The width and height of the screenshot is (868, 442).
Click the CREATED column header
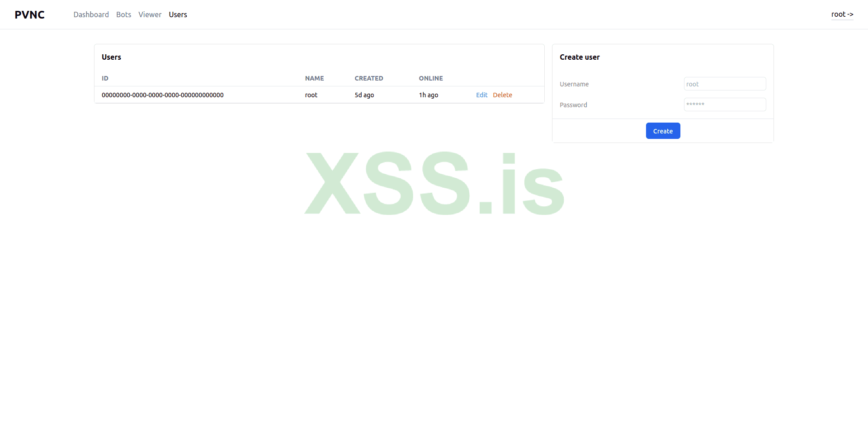[x=369, y=78]
